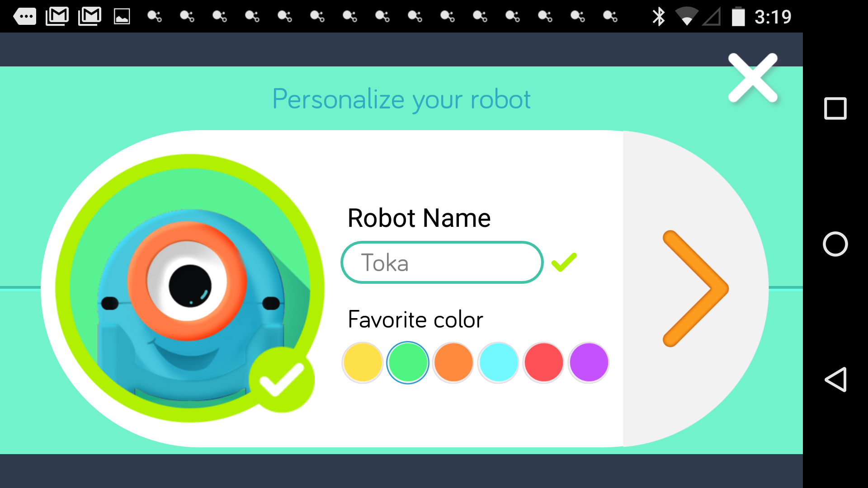The image size is (868, 488).
Task: Select the Dash robot avatar picture
Action: point(190,288)
